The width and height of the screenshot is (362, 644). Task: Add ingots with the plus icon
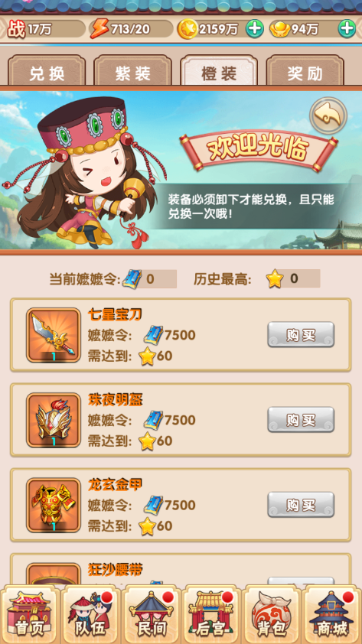pos(347,29)
